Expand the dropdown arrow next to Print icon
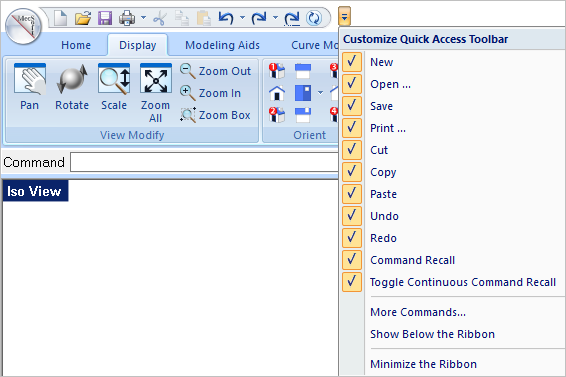Viewport: 566px width, 377px height. coord(143,17)
